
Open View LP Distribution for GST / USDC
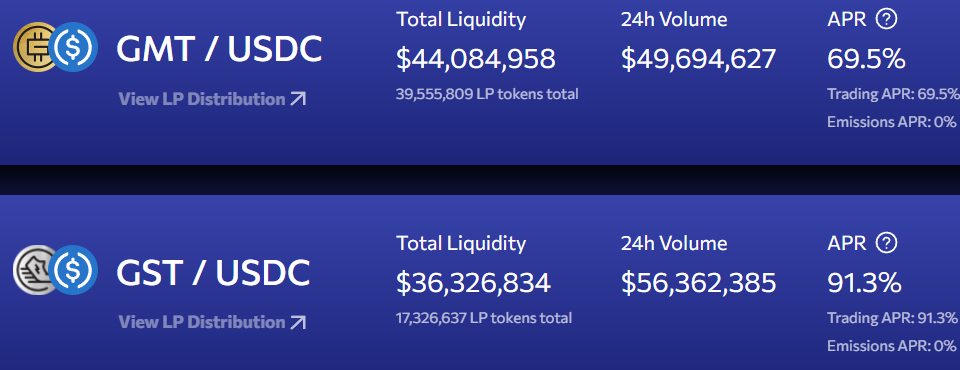tap(212, 322)
